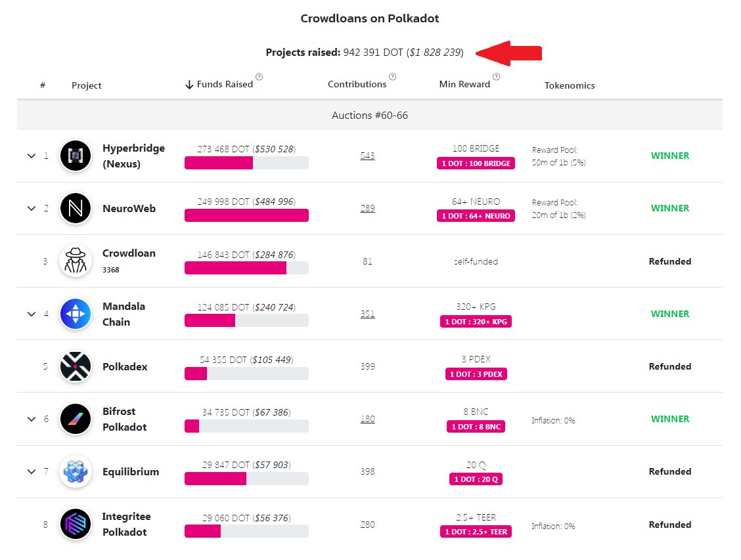Click the Integritee Polkadot logo
Viewport: 741px width, 560px height.
[75, 524]
